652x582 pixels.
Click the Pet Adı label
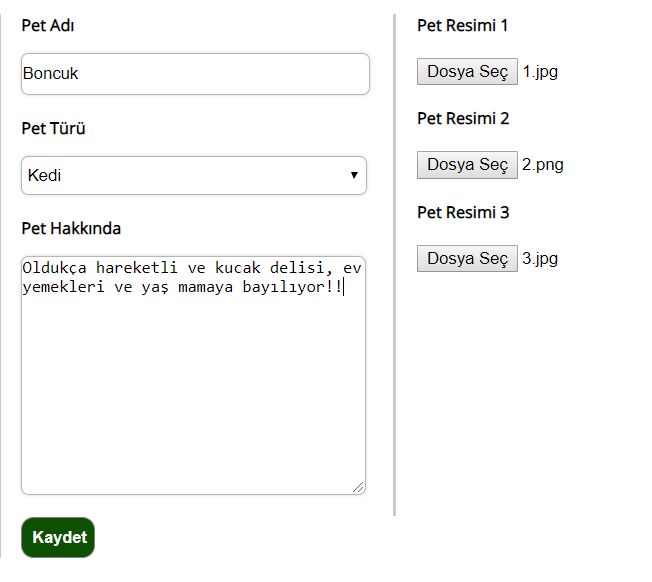[48, 26]
